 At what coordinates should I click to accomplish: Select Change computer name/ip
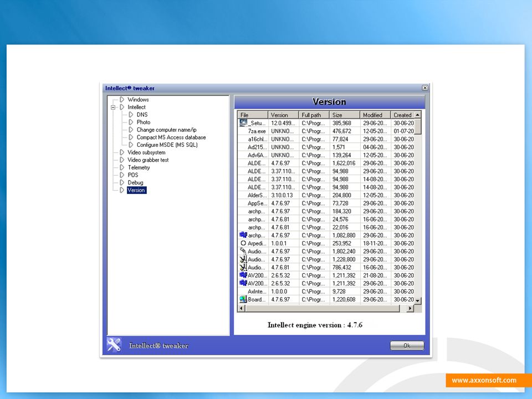point(167,130)
